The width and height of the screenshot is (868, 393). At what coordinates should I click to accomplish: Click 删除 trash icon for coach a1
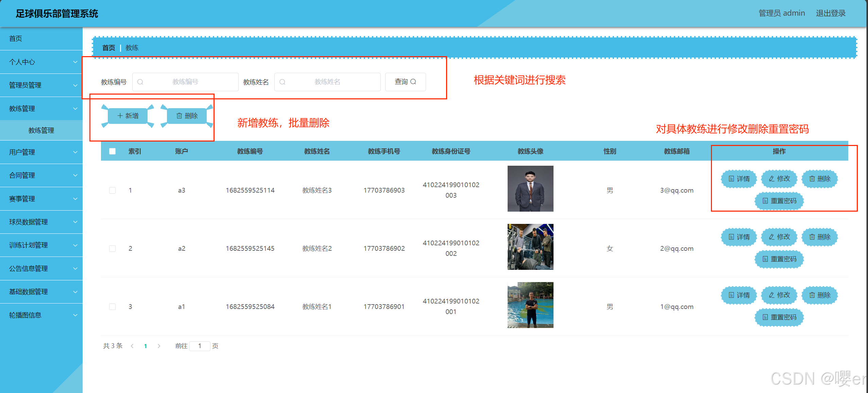pyautogui.click(x=812, y=295)
